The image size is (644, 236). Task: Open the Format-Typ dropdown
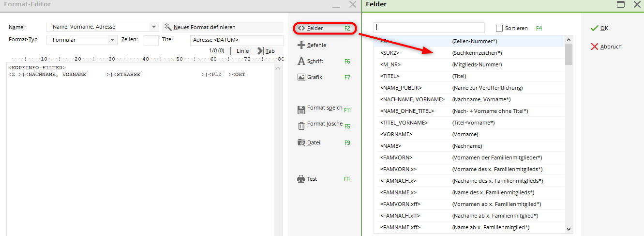pos(112,40)
